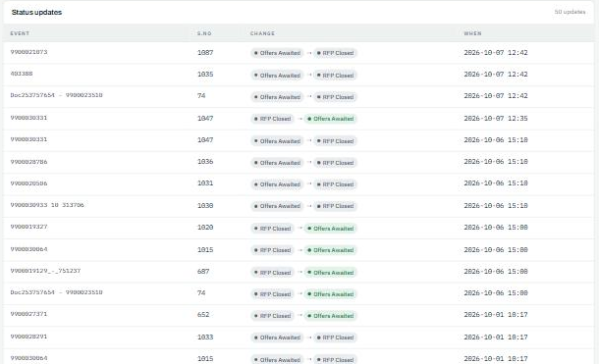This screenshot has width=599, height=364.
Task: Open the Doc253757654 event dated 2026-10-07 12:42
Action: [x=56, y=95]
